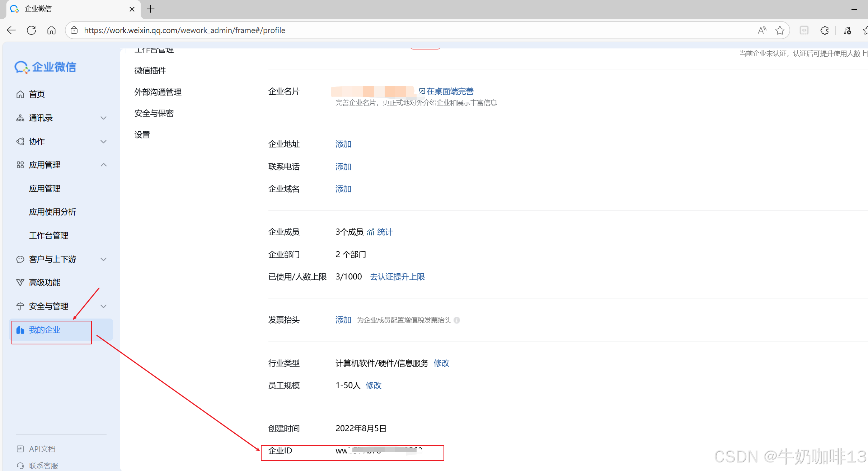Open 首页 in the left sidebar
The height and width of the screenshot is (471, 868).
[x=37, y=94]
